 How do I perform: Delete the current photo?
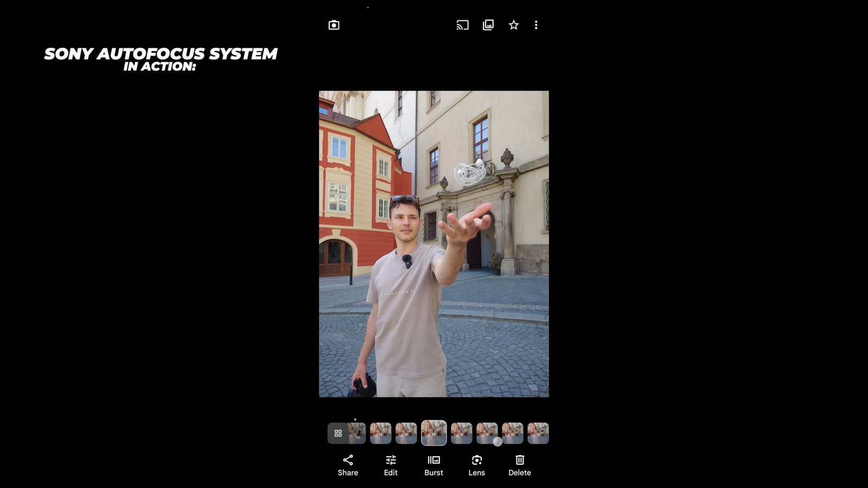click(x=520, y=466)
